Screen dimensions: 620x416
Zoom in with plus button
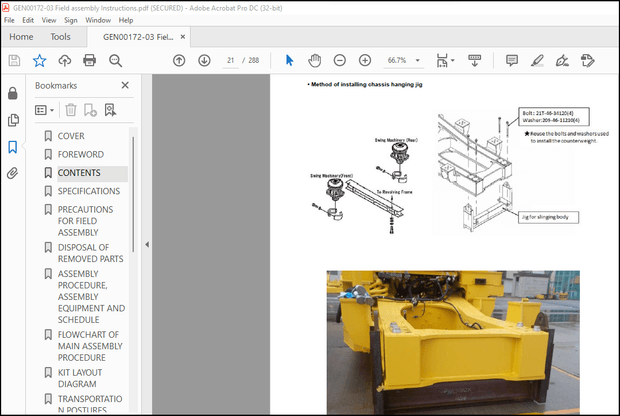pyautogui.click(x=365, y=61)
